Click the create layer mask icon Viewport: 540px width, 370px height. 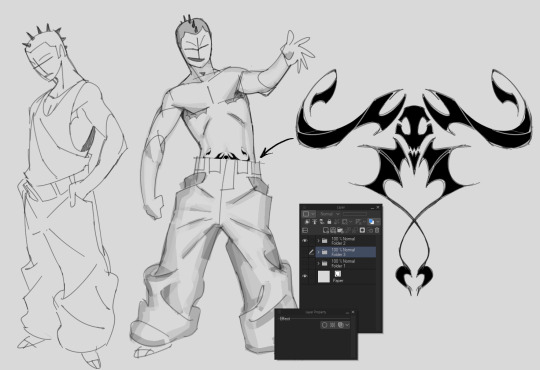(x=362, y=230)
